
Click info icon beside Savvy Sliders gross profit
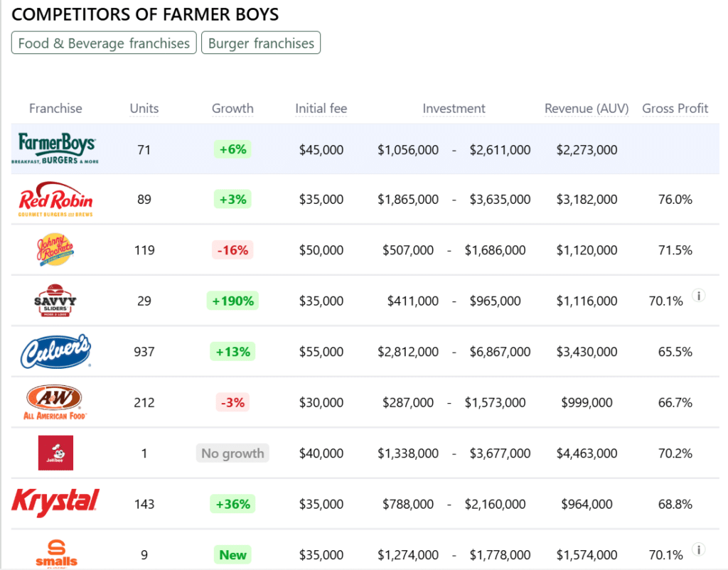tap(699, 295)
